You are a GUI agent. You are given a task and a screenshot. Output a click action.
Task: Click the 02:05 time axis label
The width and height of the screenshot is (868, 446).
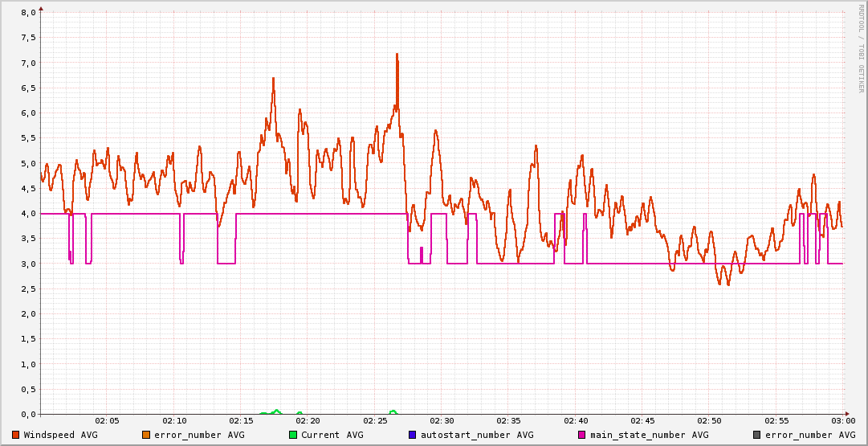click(107, 421)
